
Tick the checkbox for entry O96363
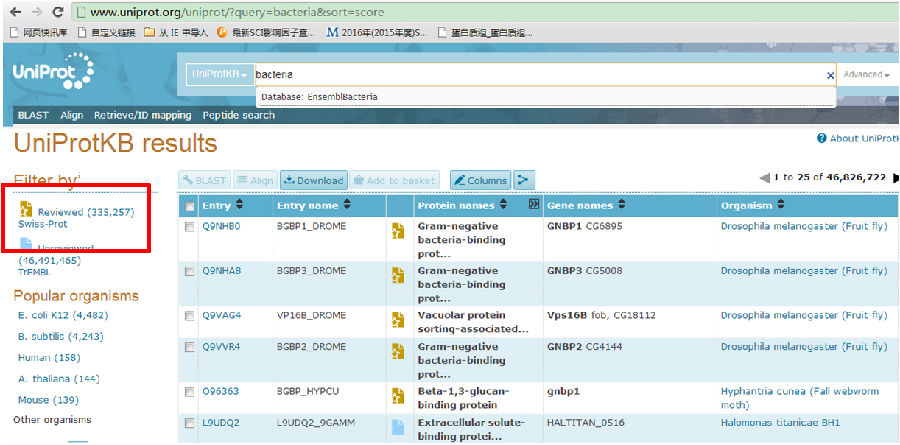coord(189,392)
